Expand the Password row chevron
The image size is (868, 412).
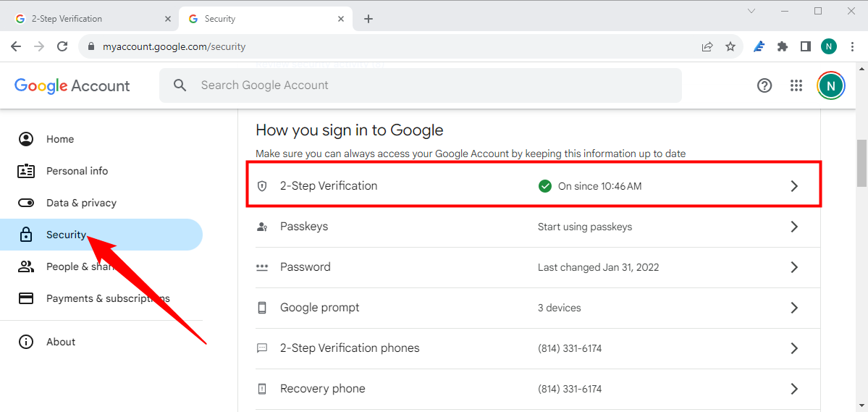[x=794, y=267]
